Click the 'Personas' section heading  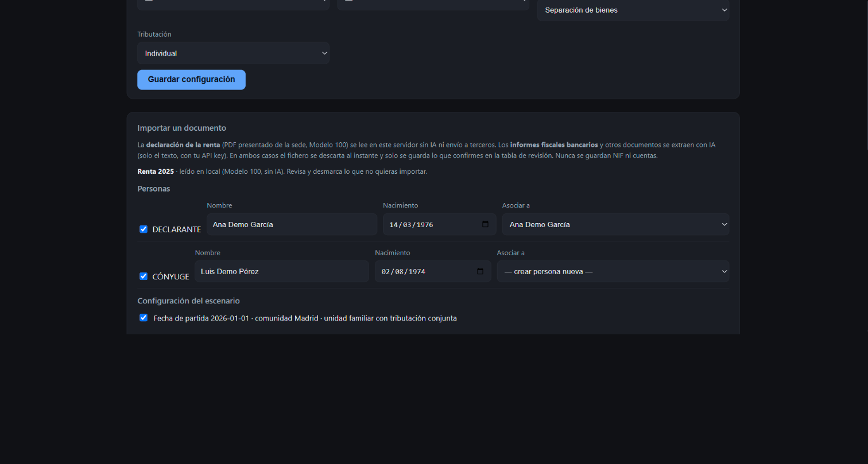pyautogui.click(x=154, y=188)
